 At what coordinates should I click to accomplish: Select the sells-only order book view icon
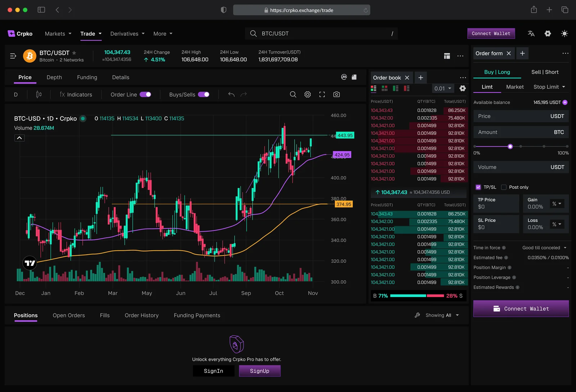pos(406,88)
